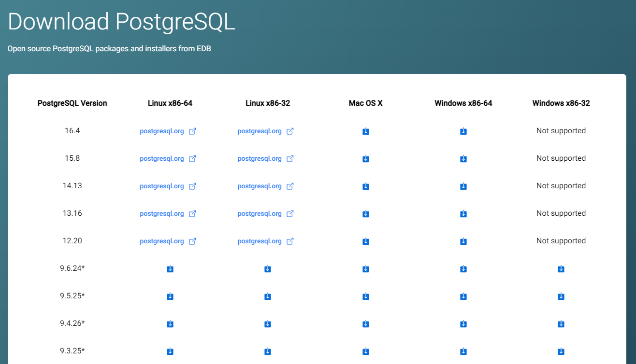Open the postgresql.org link for 15.8 Linux x86-32

(x=260, y=158)
